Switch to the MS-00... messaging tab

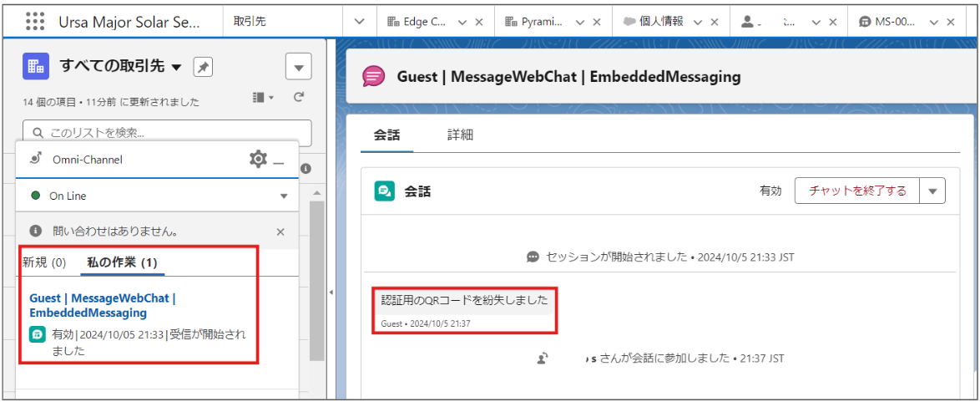pyautogui.click(x=887, y=21)
